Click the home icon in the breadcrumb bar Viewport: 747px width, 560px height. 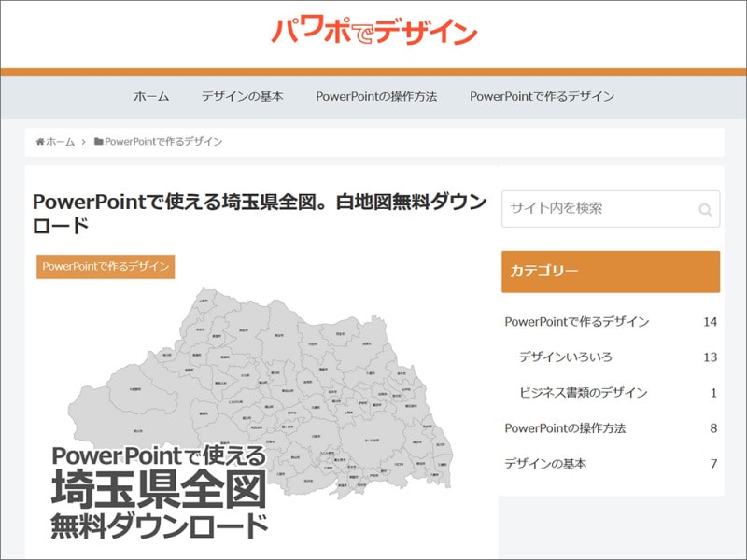point(38,143)
